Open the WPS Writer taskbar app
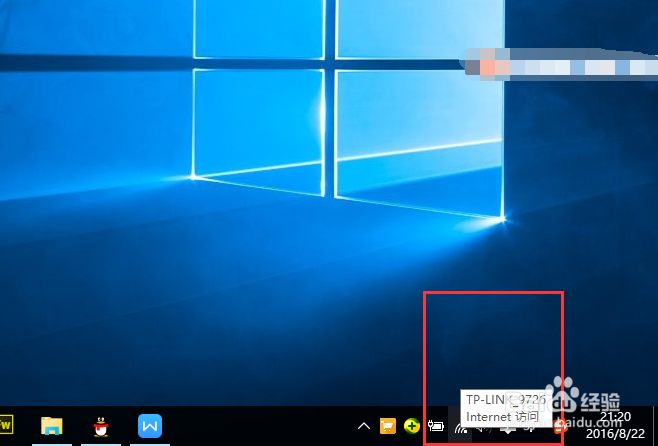 pos(150,426)
